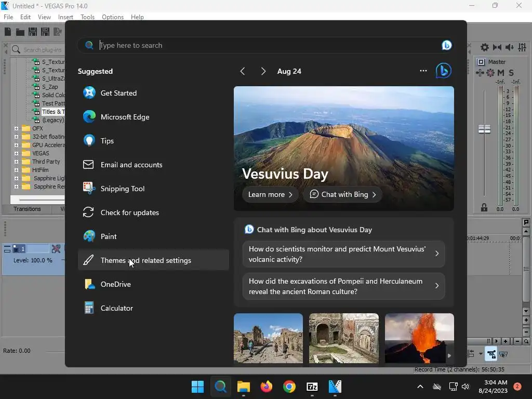The height and width of the screenshot is (399, 532).
Task: Save project with first floppy disk icon
Action: [33, 32]
